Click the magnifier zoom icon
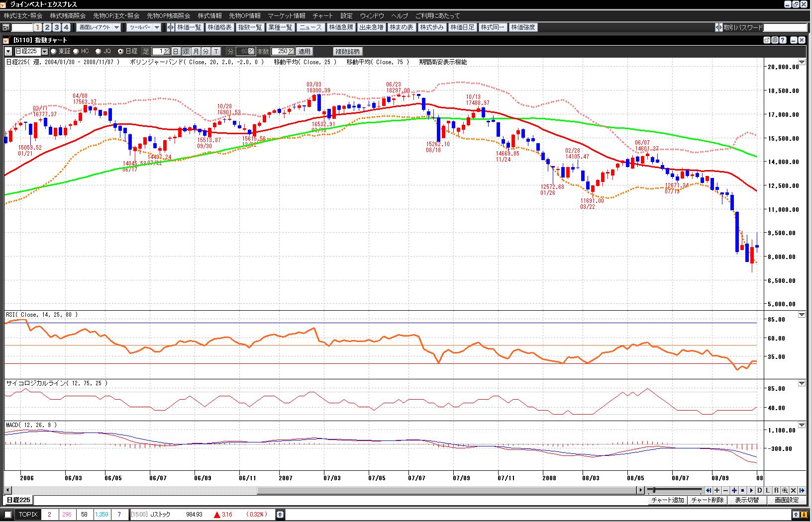This screenshot has width=812, height=522. pyautogui.click(x=785, y=490)
